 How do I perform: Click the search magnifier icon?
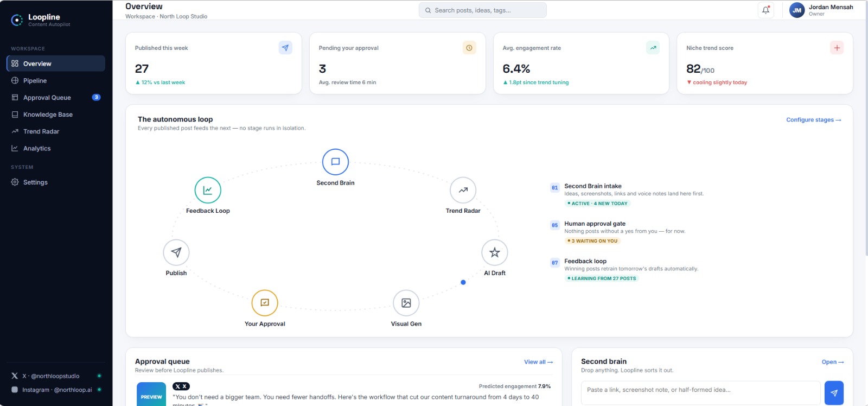point(428,10)
